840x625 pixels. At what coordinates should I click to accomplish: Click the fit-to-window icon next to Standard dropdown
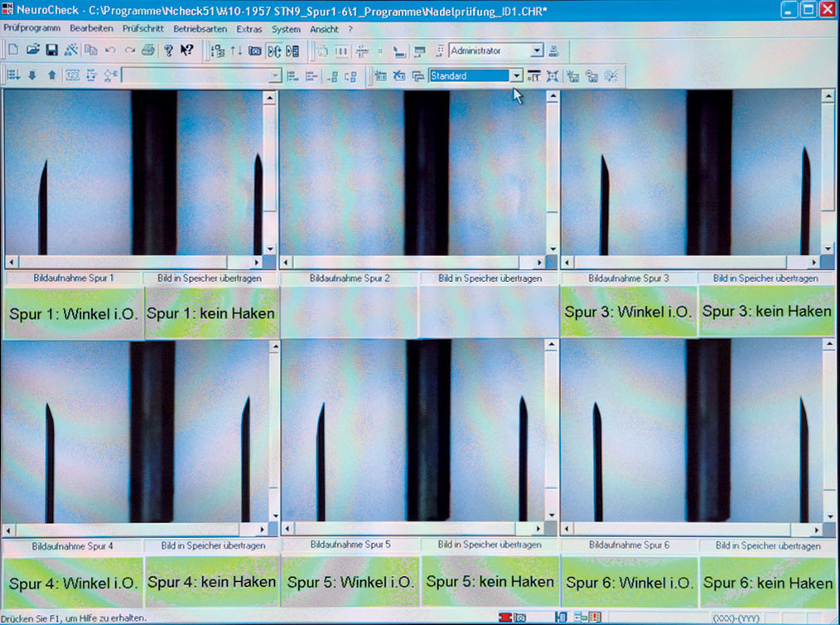coord(553,75)
